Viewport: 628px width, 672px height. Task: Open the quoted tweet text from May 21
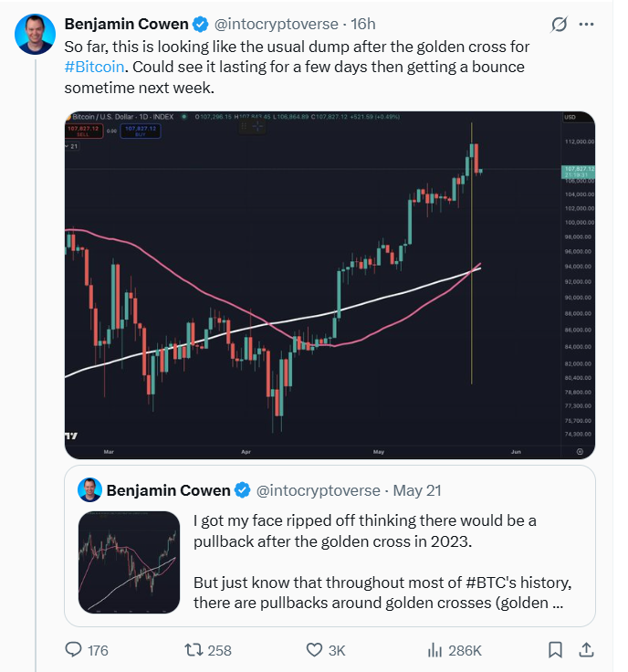[x=382, y=562]
